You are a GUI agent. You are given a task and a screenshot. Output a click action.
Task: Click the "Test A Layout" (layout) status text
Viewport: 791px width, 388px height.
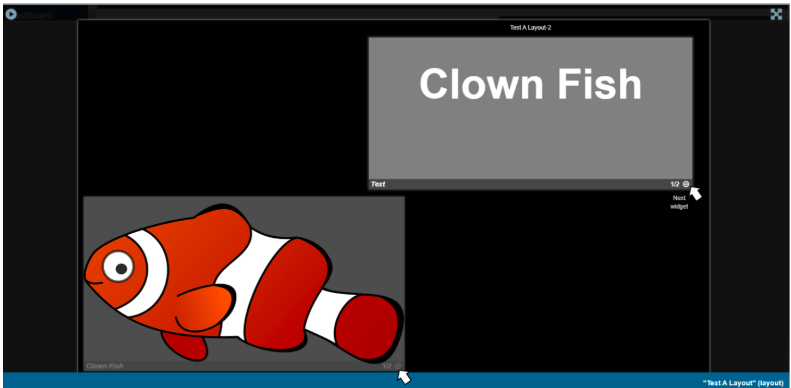point(743,383)
